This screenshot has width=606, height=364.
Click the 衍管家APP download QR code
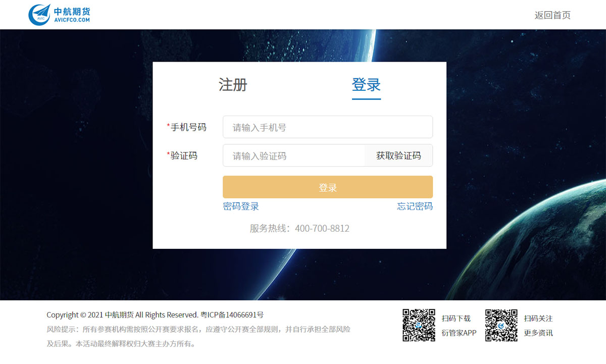click(419, 325)
